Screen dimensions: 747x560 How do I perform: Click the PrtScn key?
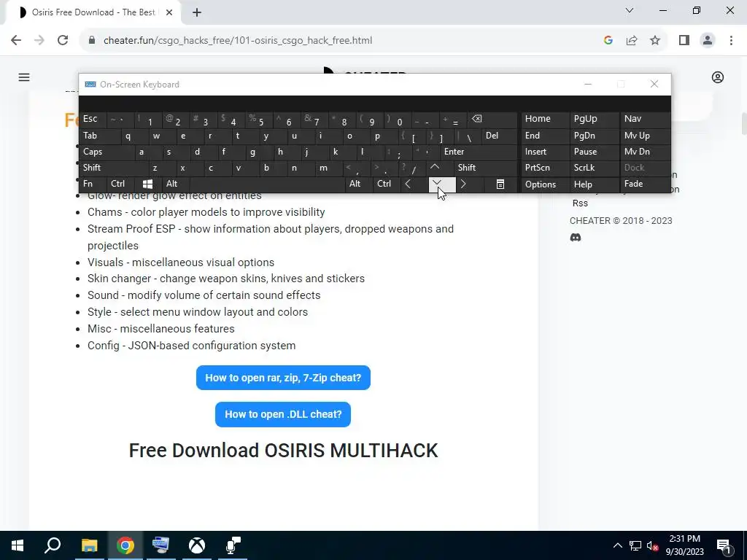tap(545, 168)
